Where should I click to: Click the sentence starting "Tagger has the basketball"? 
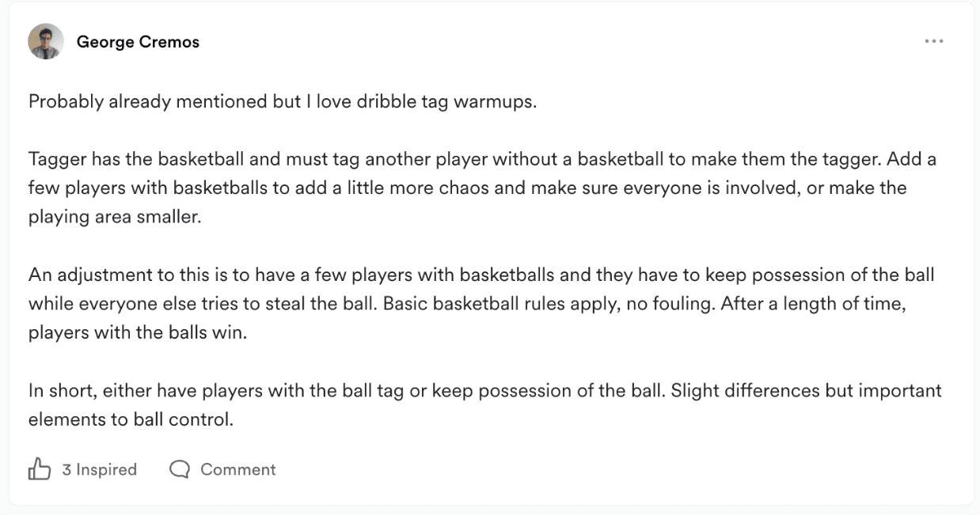[x=455, y=160]
